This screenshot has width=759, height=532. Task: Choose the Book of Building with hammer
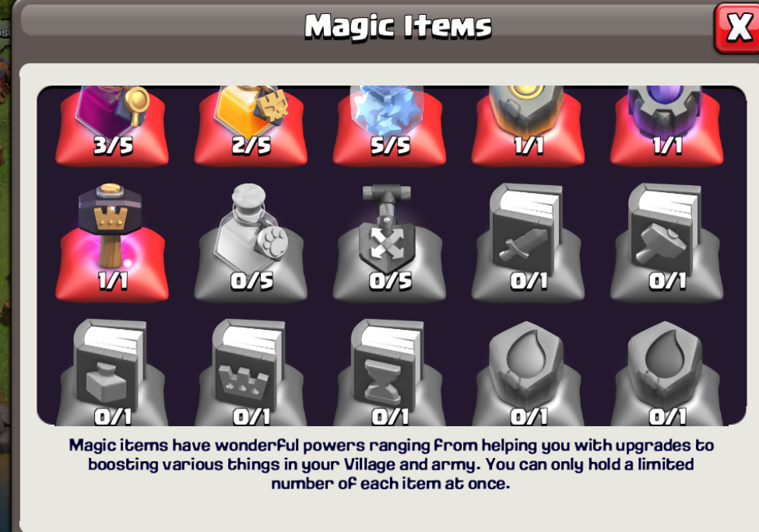pyautogui.click(x=667, y=242)
